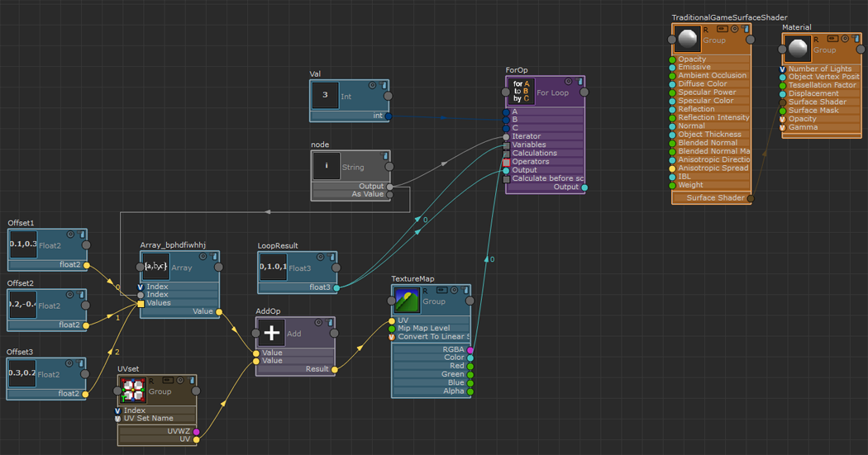Screen dimensions: 868x455
Task: Click the {a,b,c} Array node icon
Action: pyautogui.click(x=155, y=267)
